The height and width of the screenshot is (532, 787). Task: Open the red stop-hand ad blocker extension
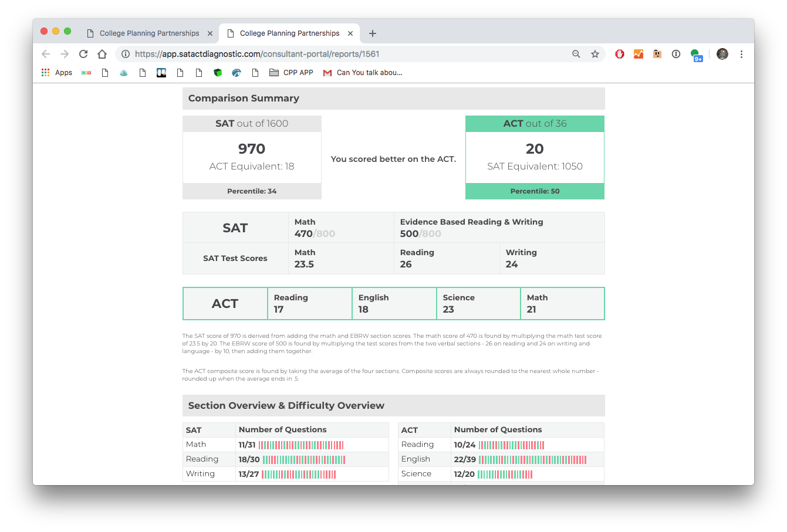[620, 54]
